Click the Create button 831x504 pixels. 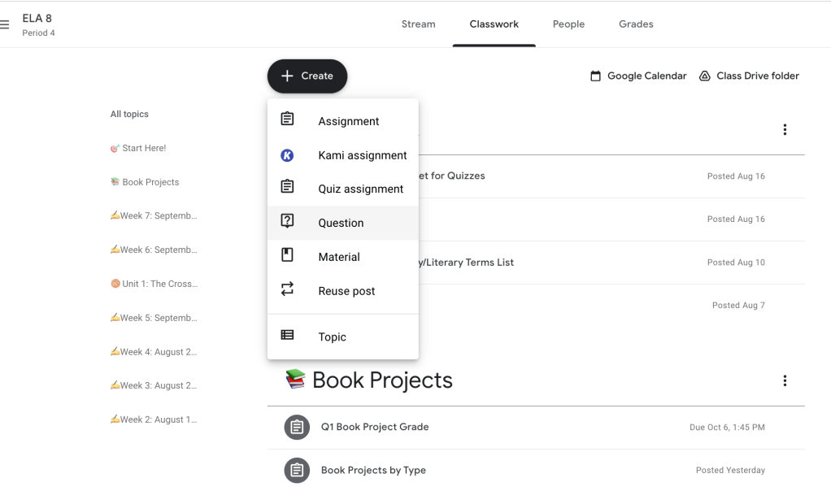coord(307,76)
